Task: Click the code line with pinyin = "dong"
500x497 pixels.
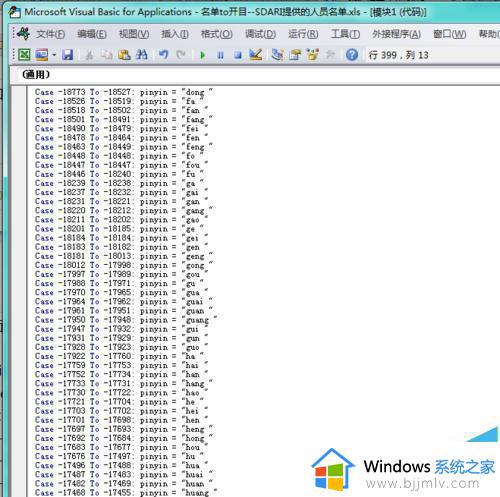Action: coord(124,92)
